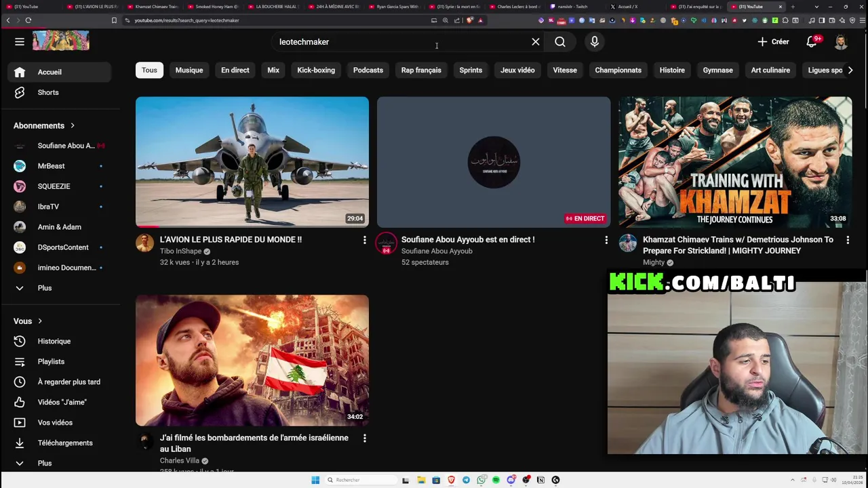Image resolution: width=868 pixels, height=488 pixels.
Task: Open Historique in the sidebar
Action: pos(60,341)
